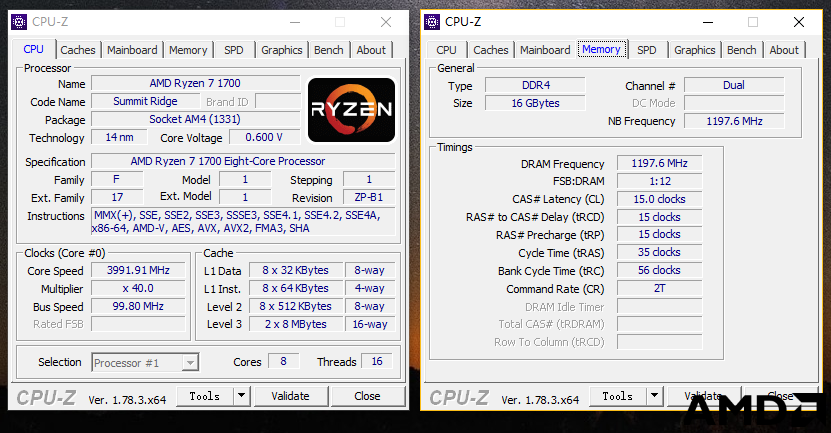Switch to Memory tab in left CPU-Z window
Screen dimensions: 831x433
pos(188,50)
